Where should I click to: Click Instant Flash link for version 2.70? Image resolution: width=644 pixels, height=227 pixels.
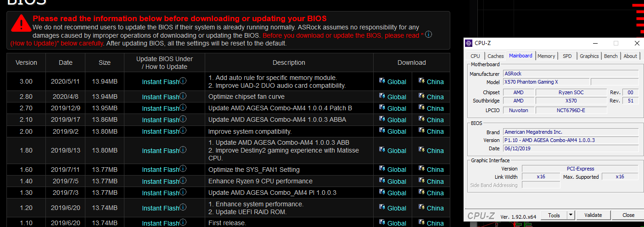coord(160,108)
